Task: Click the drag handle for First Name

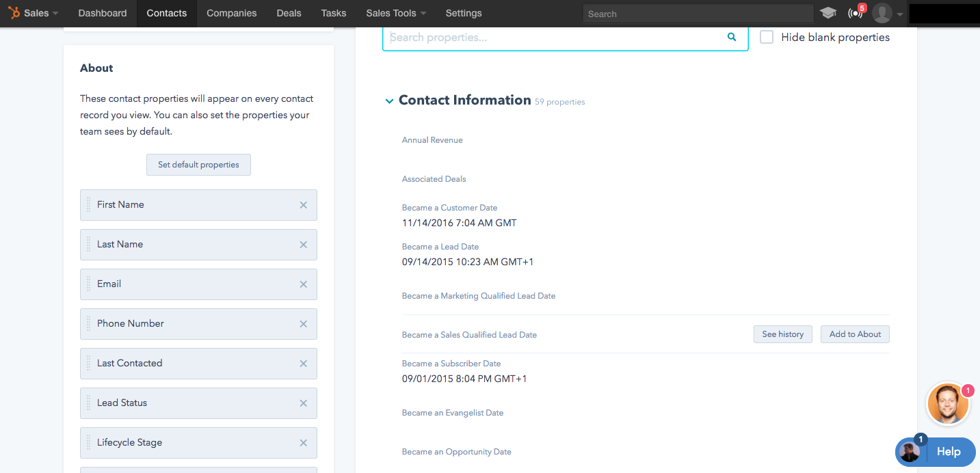Action: (x=88, y=205)
